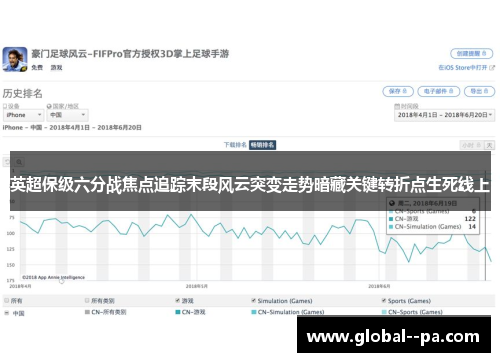Click the CN-所有类别 gray color swatch
Viewport: 500px width, 362px height.
87,312
